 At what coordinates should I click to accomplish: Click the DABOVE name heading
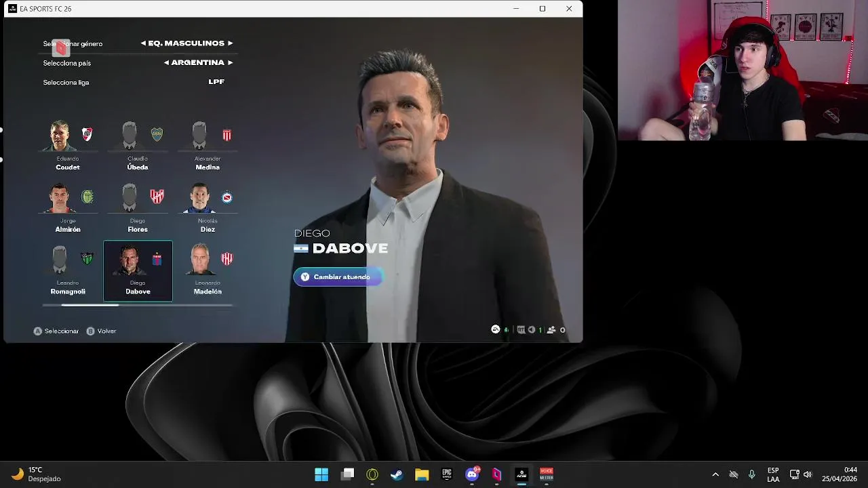350,249
